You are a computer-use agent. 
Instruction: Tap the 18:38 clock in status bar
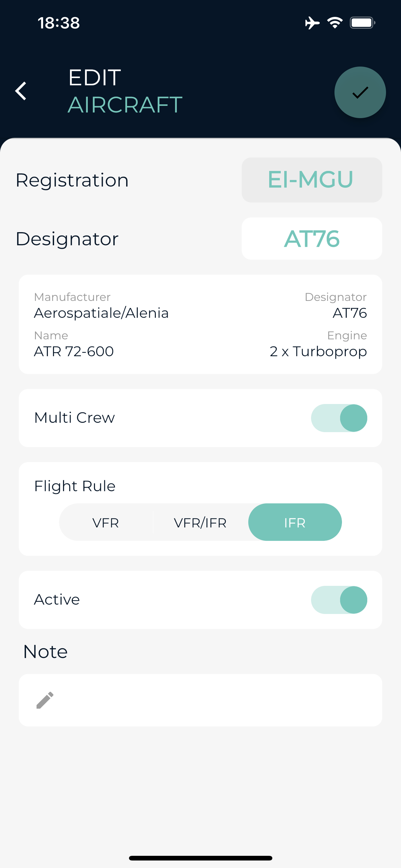pyautogui.click(x=59, y=23)
